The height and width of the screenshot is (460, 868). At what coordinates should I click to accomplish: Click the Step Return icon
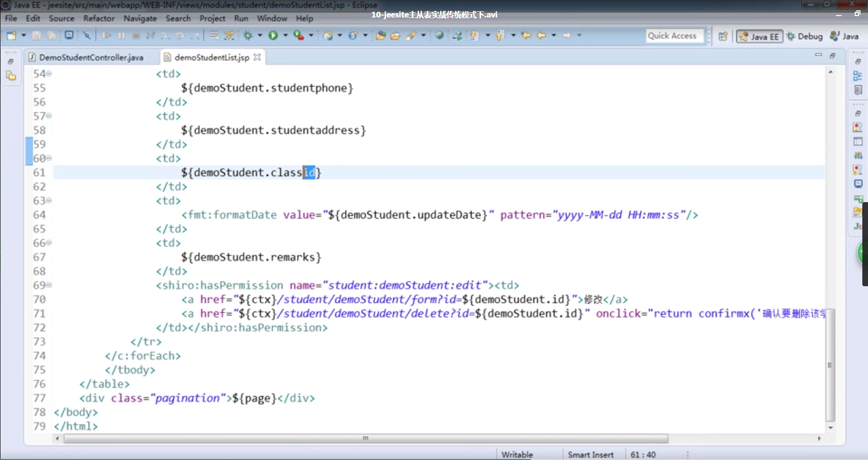coord(195,35)
